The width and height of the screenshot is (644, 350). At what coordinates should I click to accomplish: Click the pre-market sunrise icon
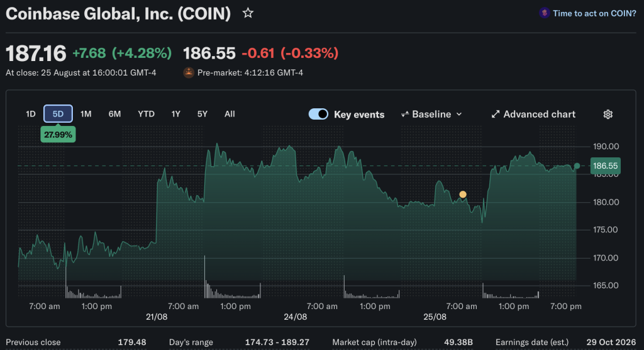click(x=189, y=72)
